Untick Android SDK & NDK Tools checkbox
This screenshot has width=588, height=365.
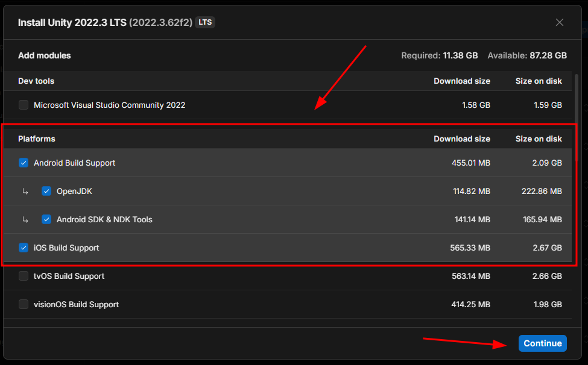(x=46, y=219)
